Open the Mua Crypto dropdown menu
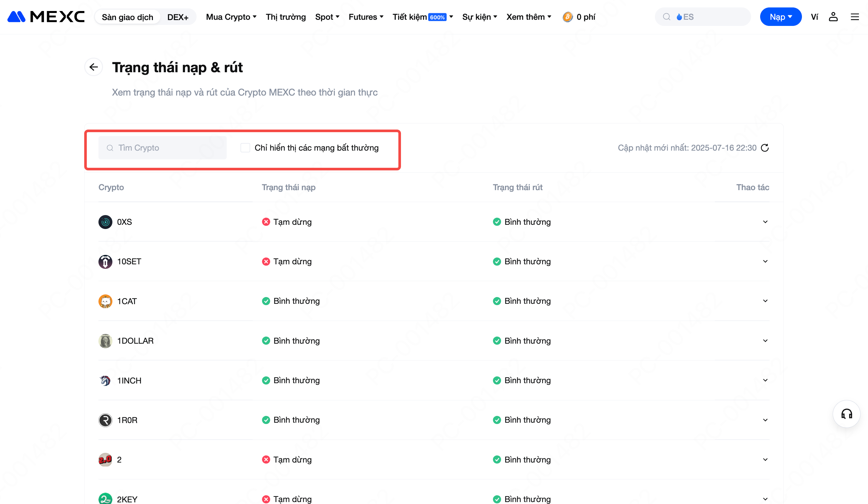 [x=231, y=17]
